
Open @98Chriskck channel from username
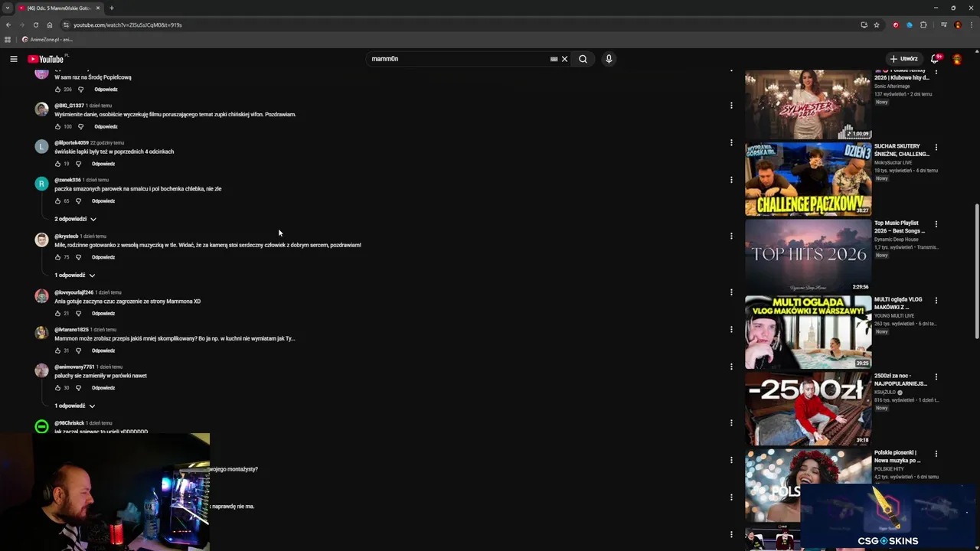coord(70,423)
